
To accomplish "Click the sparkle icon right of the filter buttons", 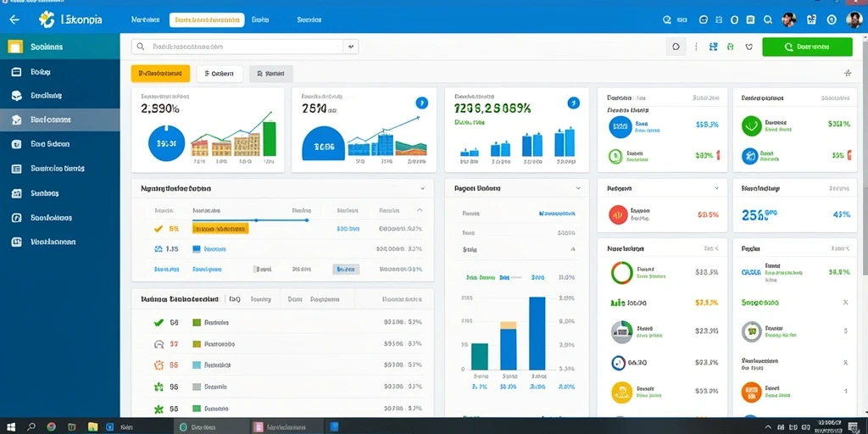I will 848,73.
